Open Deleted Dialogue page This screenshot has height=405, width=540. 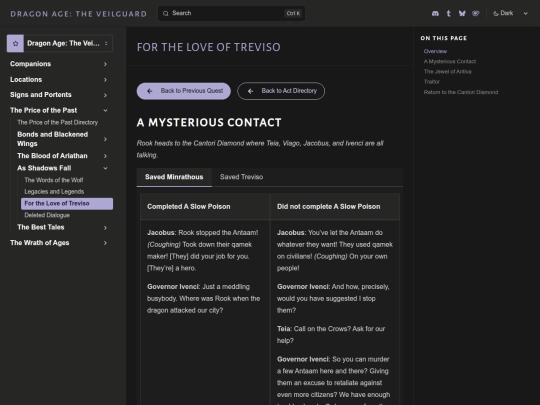tap(47, 215)
